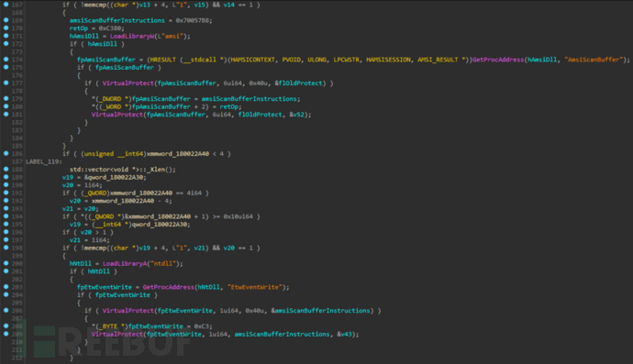The height and width of the screenshot is (364, 633).
Task: Select the 0xC380 constant value
Action: (111, 28)
